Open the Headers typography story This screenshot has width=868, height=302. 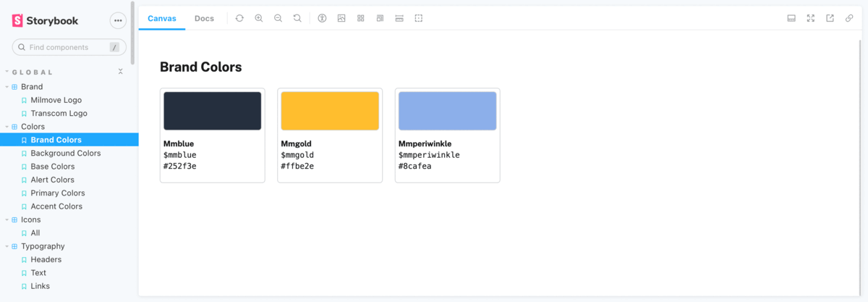pyautogui.click(x=46, y=259)
